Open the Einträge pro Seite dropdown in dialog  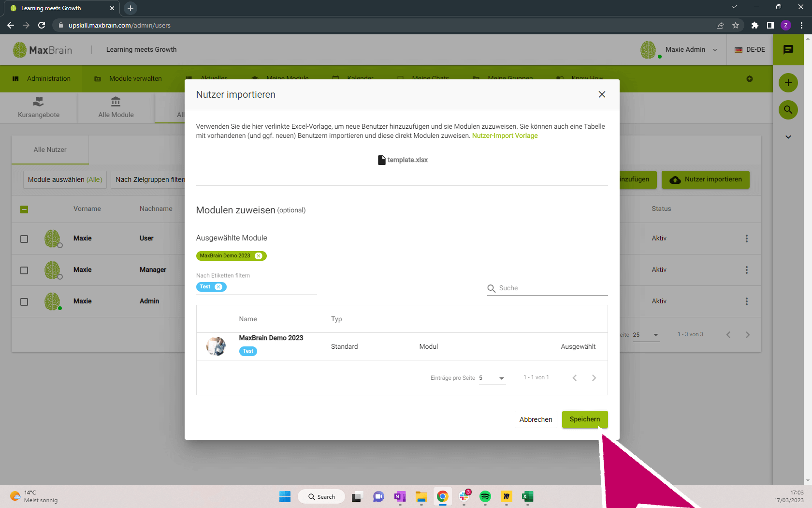pos(492,378)
